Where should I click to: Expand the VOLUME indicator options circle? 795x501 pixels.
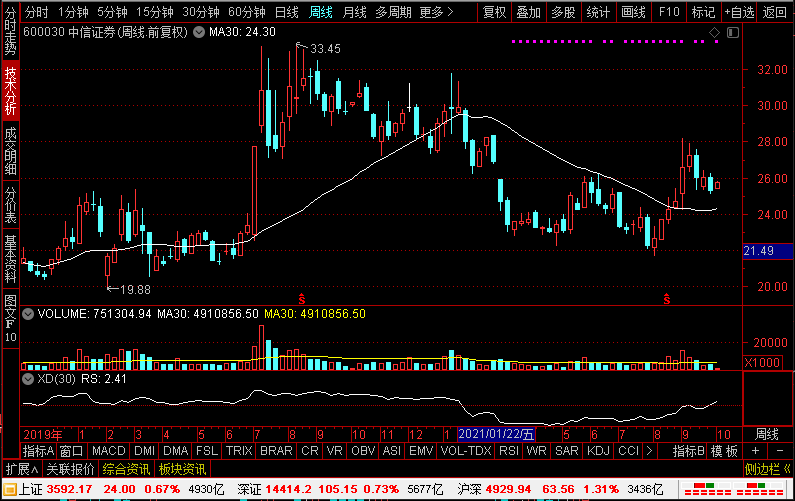click(x=28, y=314)
